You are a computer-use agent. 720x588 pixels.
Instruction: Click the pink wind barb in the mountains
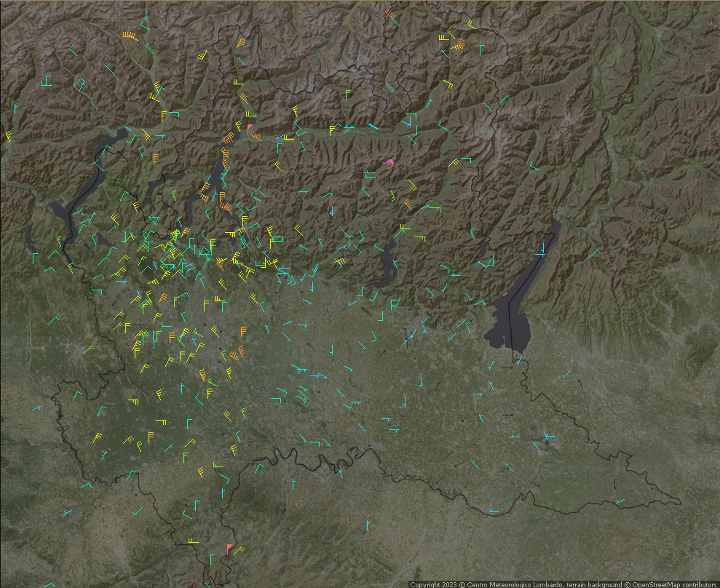coord(389,162)
